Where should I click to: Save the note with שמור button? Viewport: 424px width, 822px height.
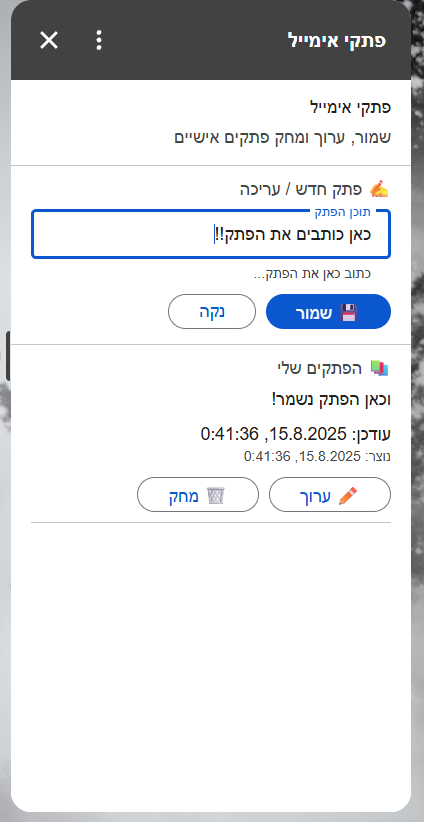(329, 311)
